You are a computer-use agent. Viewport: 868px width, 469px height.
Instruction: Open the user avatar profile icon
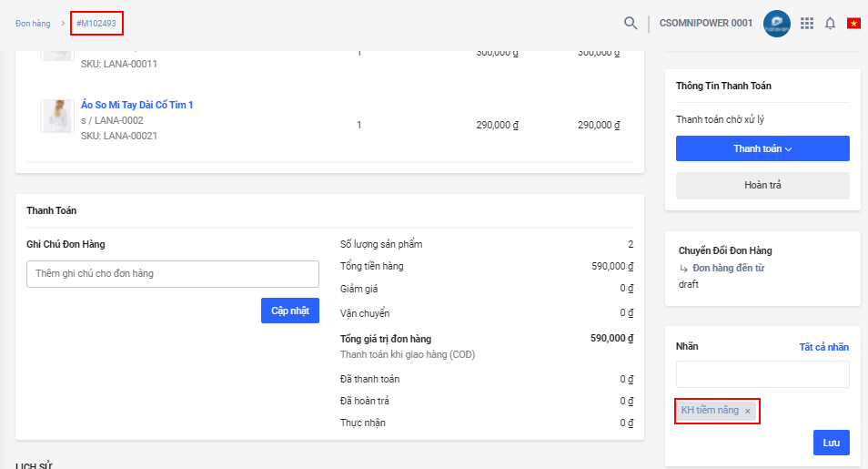click(x=776, y=23)
